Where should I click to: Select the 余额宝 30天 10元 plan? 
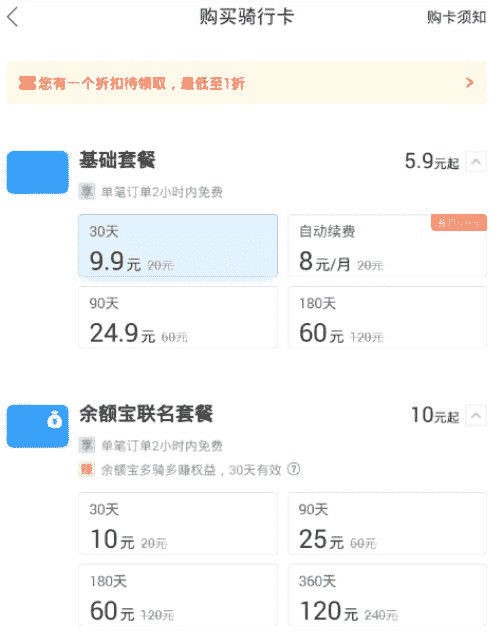click(178, 523)
